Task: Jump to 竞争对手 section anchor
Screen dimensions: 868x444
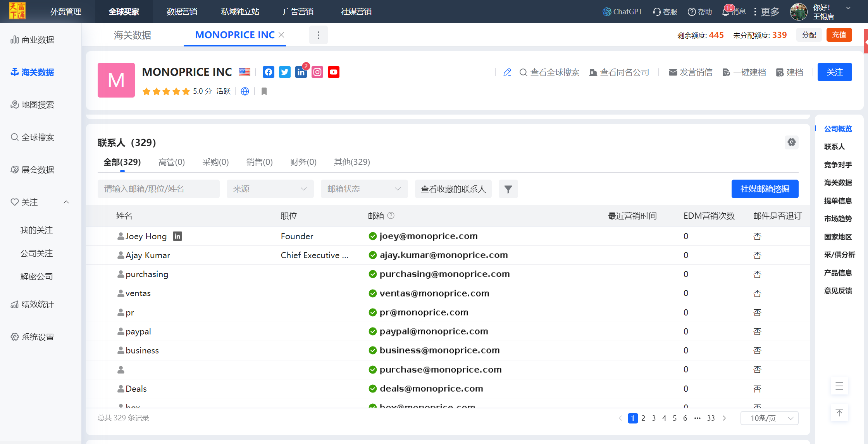Action: (x=838, y=165)
